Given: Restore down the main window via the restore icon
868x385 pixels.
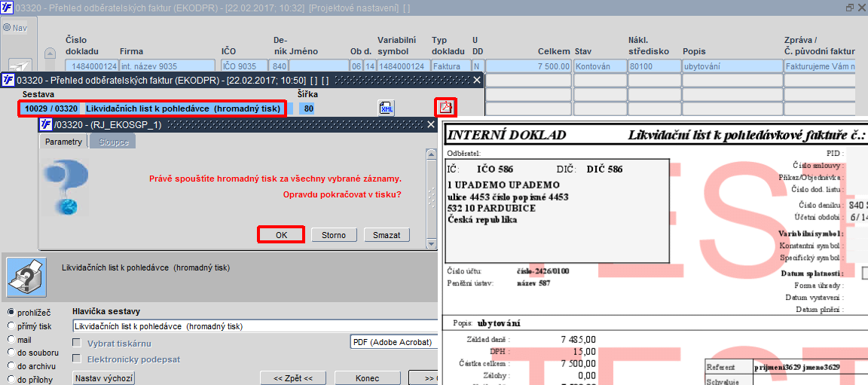Looking at the screenshot, I should (x=850, y=8).
